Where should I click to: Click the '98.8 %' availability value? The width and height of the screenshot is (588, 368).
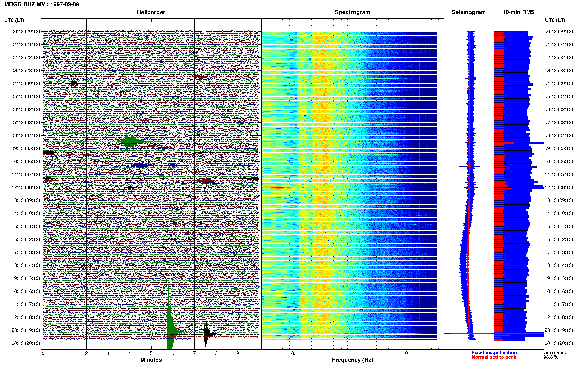(x=551, y=357)
